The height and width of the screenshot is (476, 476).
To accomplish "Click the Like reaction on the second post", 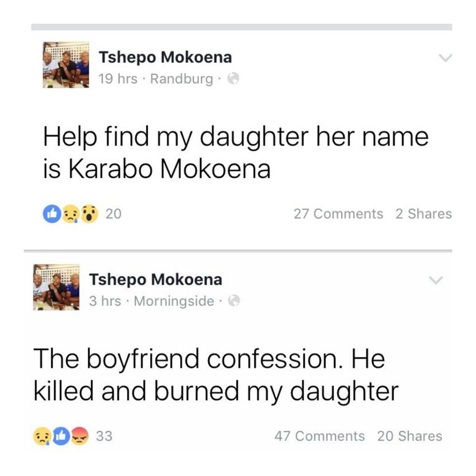I will (60, 436).
